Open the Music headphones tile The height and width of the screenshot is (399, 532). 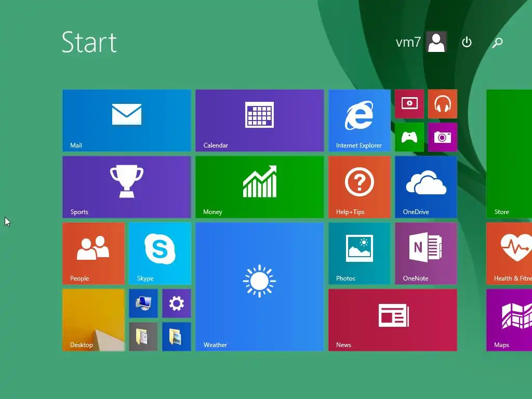pyautogui.click(x=443, y=104)
